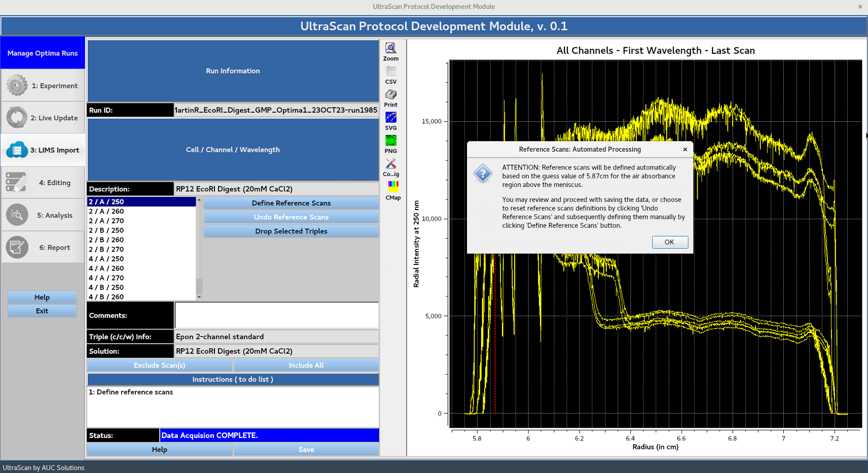The image size is (868, 473).
Task: Open the 5: Analysis step
Action: [17, 215]
